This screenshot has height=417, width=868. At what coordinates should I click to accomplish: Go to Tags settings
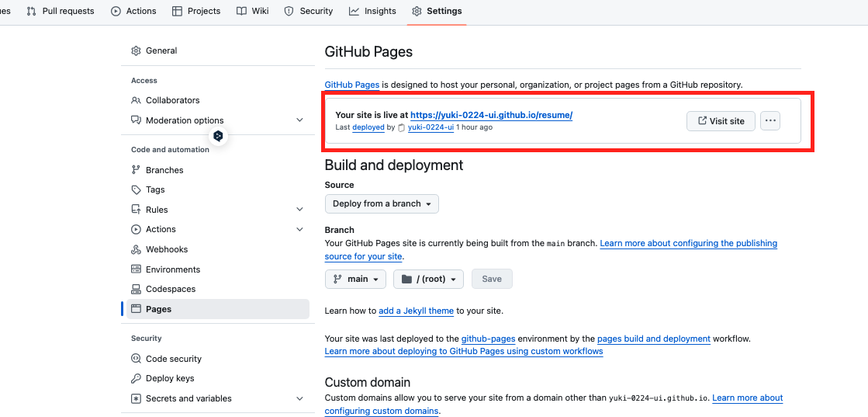(217, 189)
